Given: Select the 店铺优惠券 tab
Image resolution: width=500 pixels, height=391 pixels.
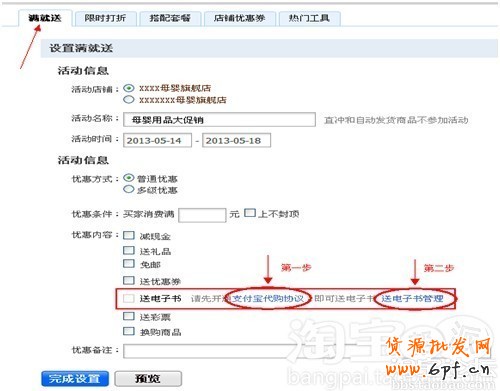Looking at the screenshot, I should tap(240, 18).
